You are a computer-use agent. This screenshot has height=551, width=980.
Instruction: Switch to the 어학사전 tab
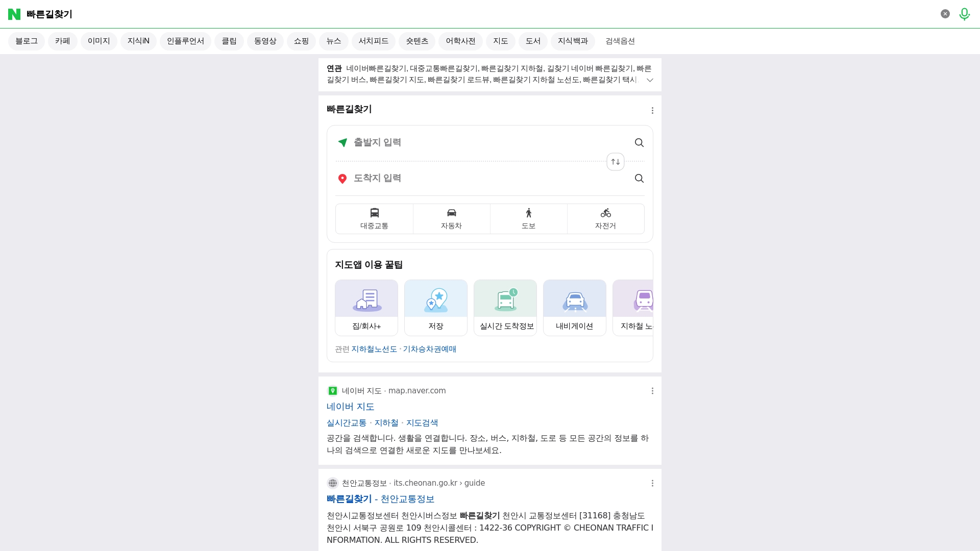pyautogui.click(x=460, y=41)
